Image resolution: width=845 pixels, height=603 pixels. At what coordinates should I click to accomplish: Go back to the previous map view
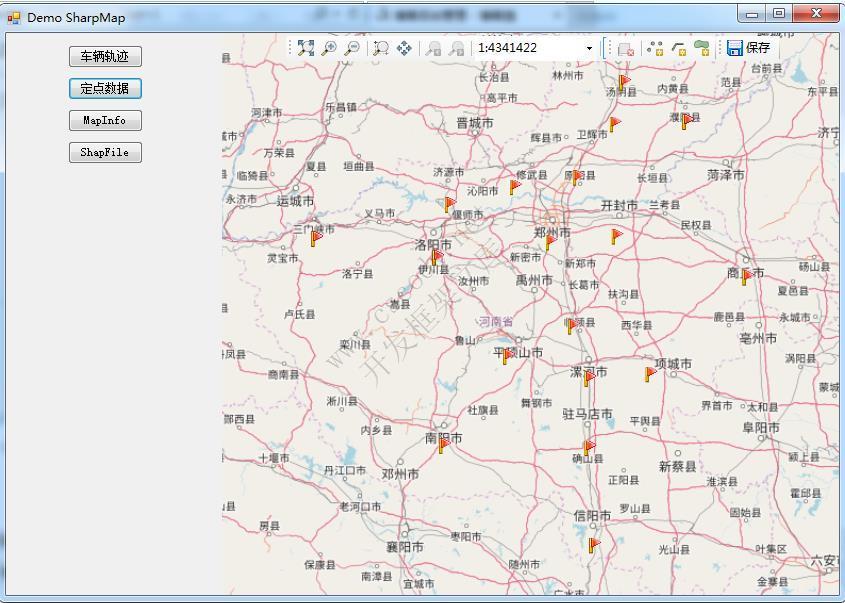click(x=431, y=46)
